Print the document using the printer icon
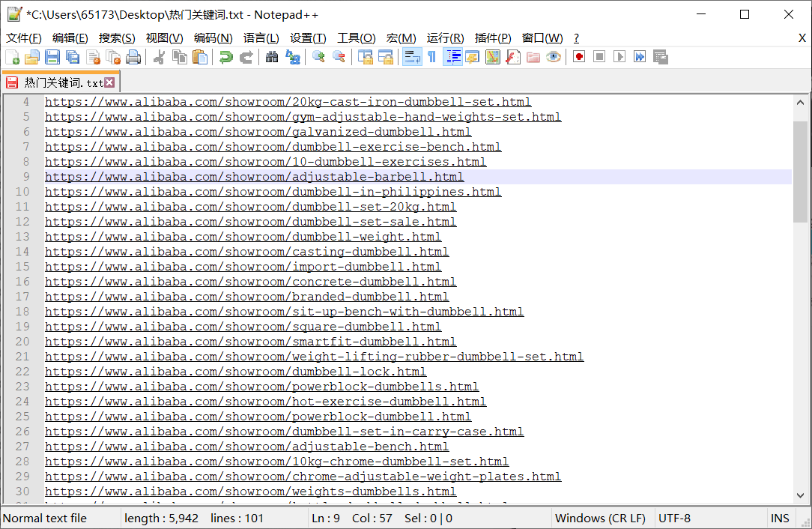 133,57
